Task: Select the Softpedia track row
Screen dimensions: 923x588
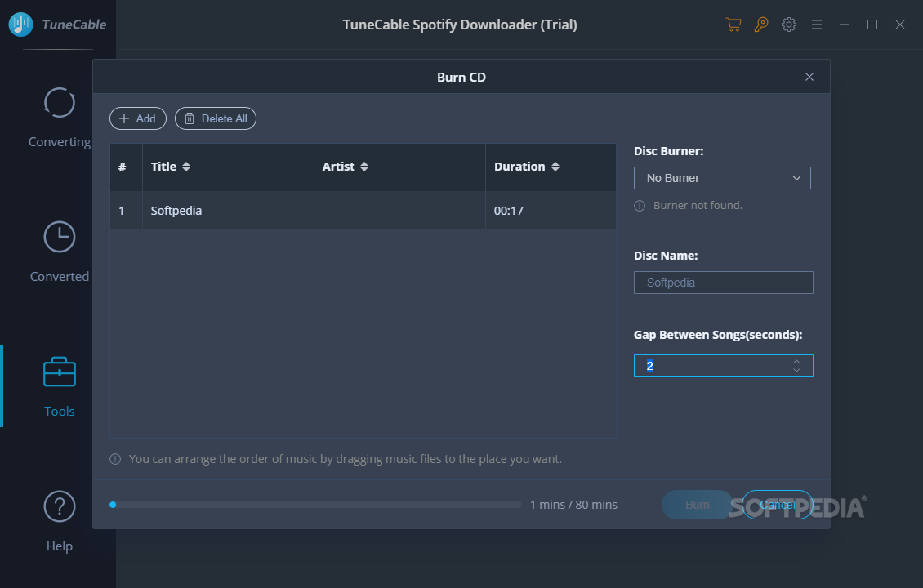Action: tap(363, 210)
